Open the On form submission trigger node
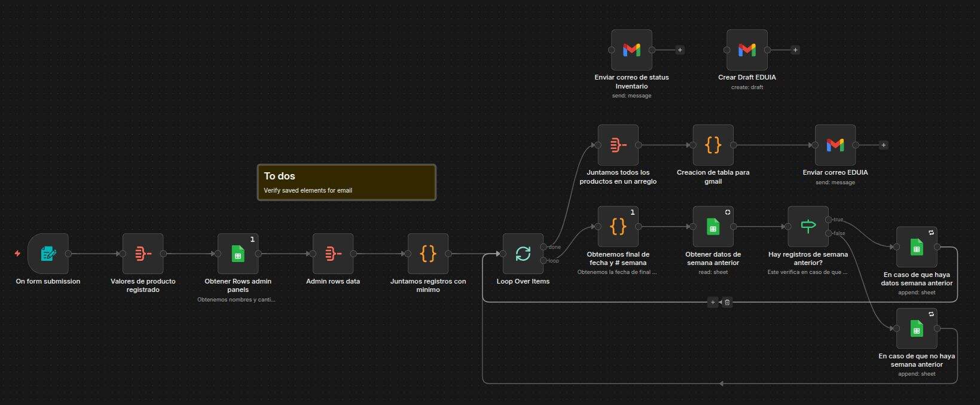The image size is (980, 405). 48,254
